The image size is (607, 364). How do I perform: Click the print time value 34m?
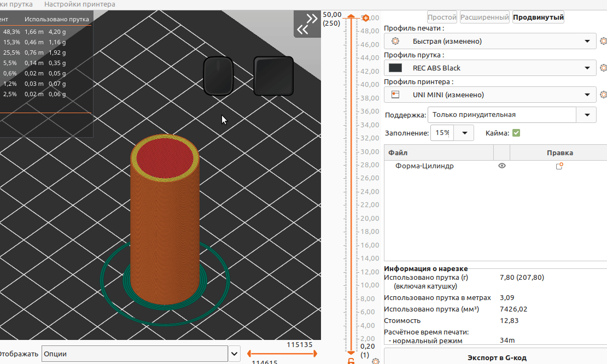507,340
